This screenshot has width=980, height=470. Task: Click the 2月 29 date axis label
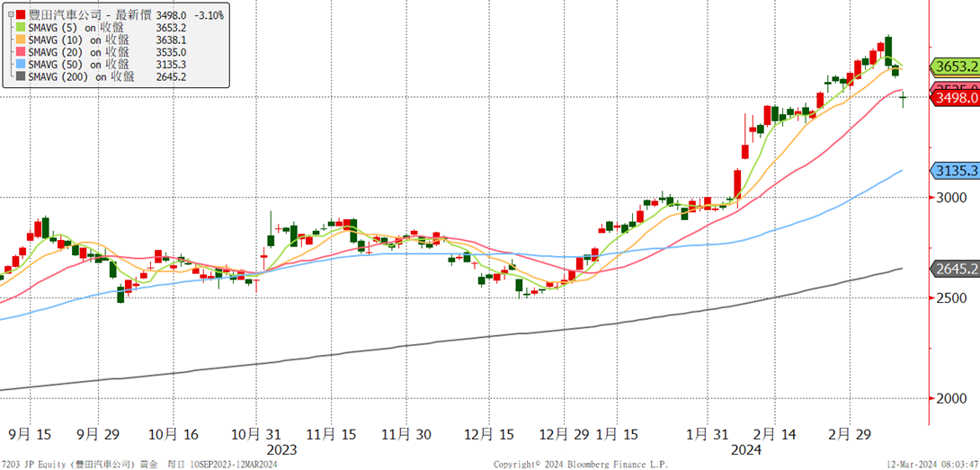(x=850, y=432)
